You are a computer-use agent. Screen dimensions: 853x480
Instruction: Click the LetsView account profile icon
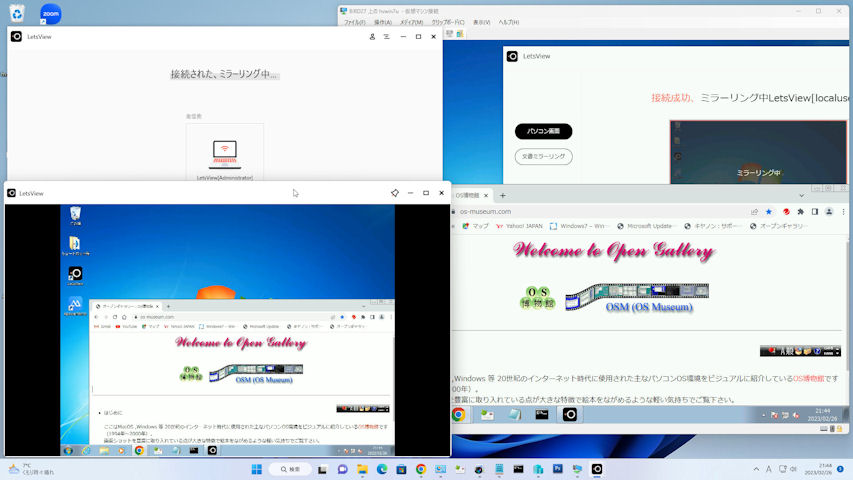[x=372, y=36]
